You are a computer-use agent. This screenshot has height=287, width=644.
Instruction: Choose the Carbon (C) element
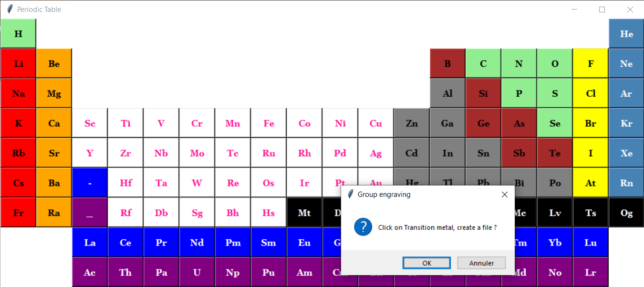(483, 63)
